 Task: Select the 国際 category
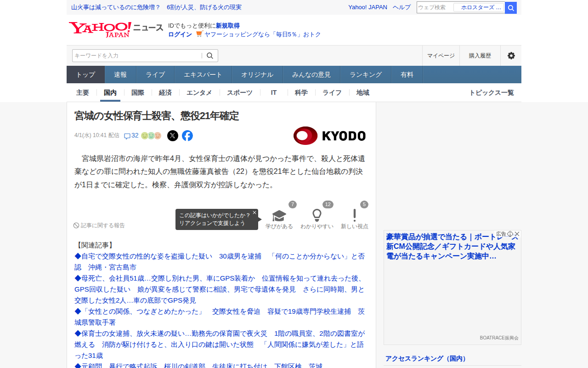click(138, 92)
